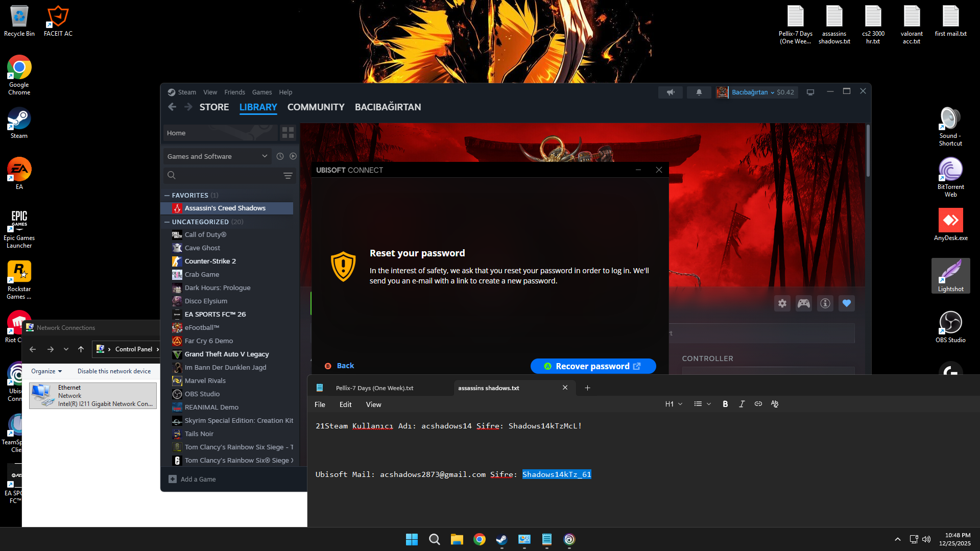Collapse the FAVORITES category

(x=167, y=196)
